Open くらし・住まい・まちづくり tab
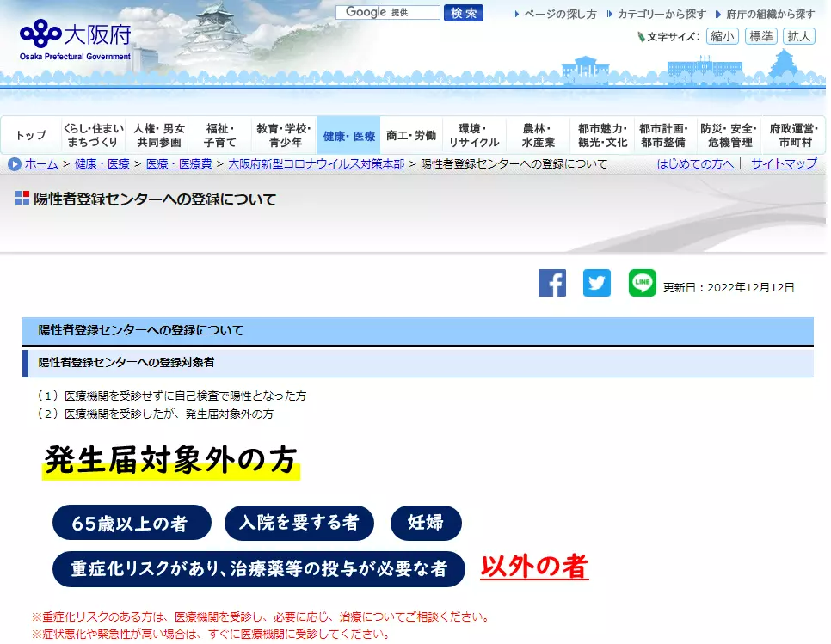The width and height of the screenshot is (831, 644). point(93,135)
